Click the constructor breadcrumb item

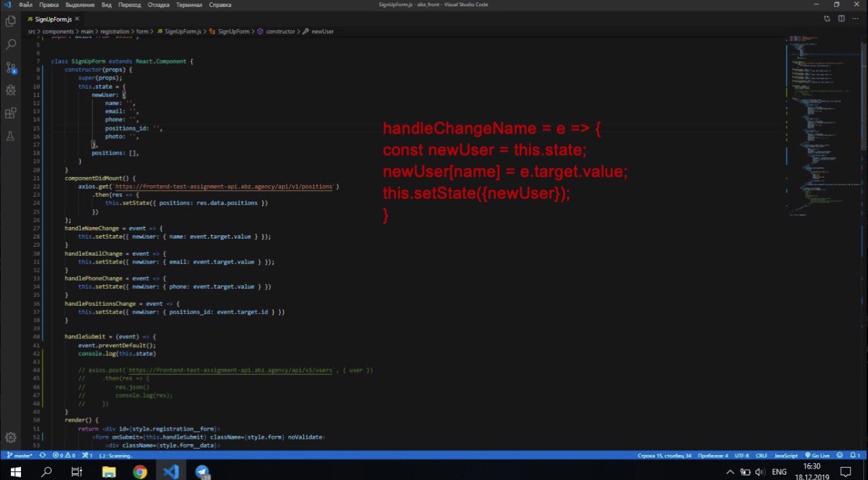point(280,31)
